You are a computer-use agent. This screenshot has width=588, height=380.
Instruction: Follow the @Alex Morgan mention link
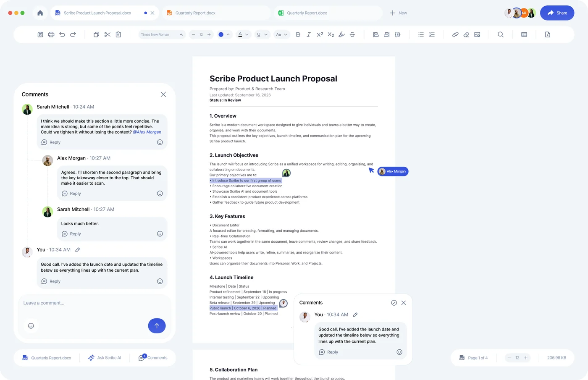(x=147, y=132)
